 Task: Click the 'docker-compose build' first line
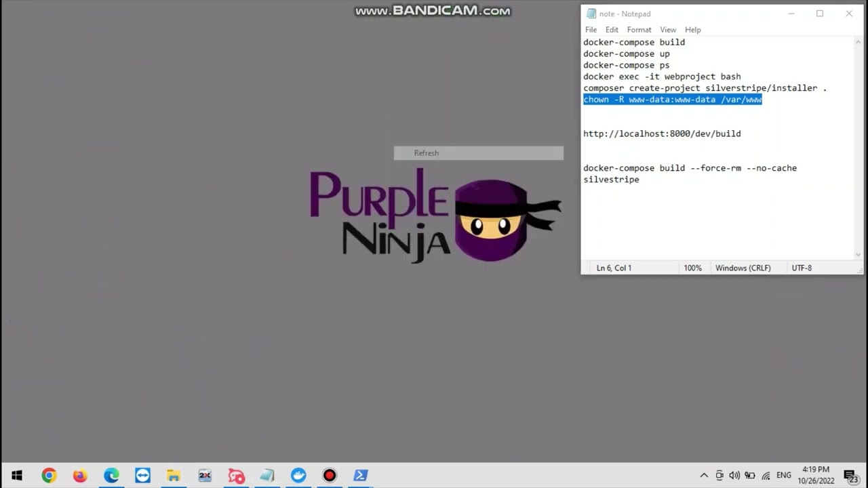coord(634,42)
